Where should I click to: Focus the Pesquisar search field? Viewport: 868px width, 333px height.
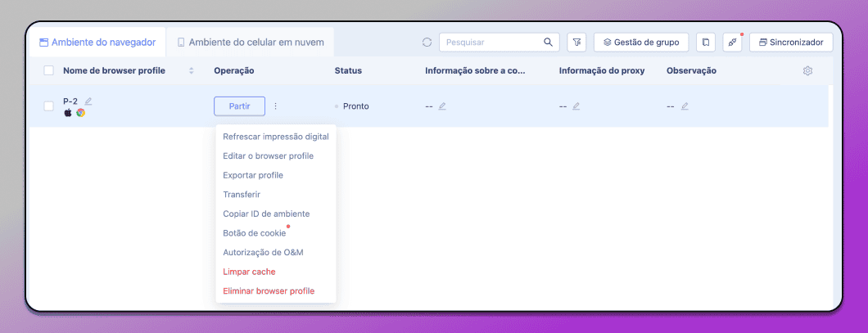pos(499,42)
